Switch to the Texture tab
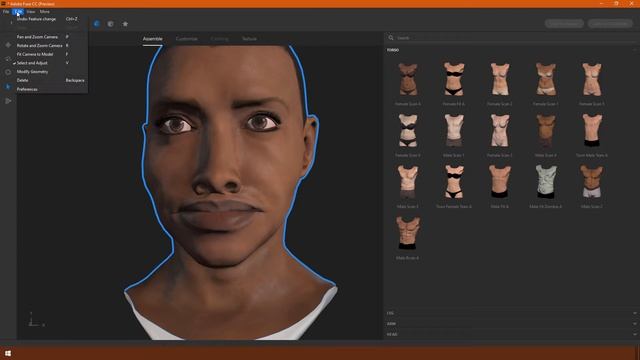This screenshot has width=640, height=360. tap(249, 39)
